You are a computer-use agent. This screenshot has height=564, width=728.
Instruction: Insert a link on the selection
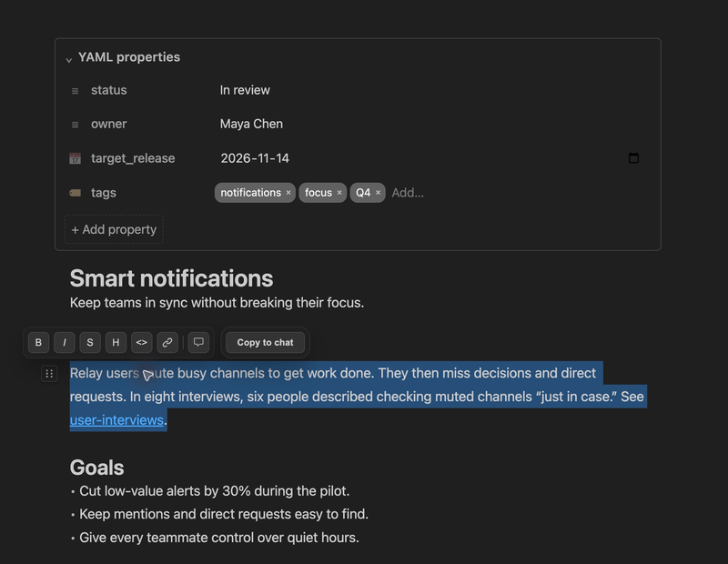[167, 343]
